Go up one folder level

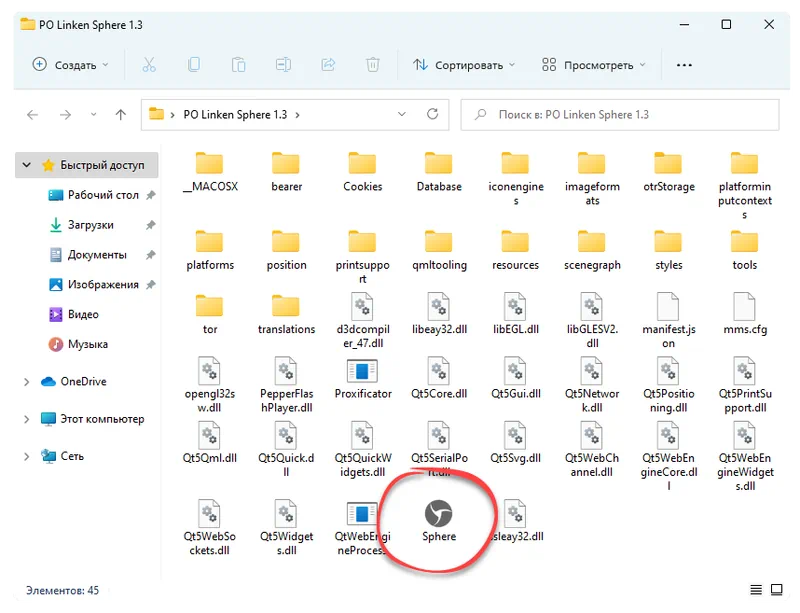click(x=120, y=114)
